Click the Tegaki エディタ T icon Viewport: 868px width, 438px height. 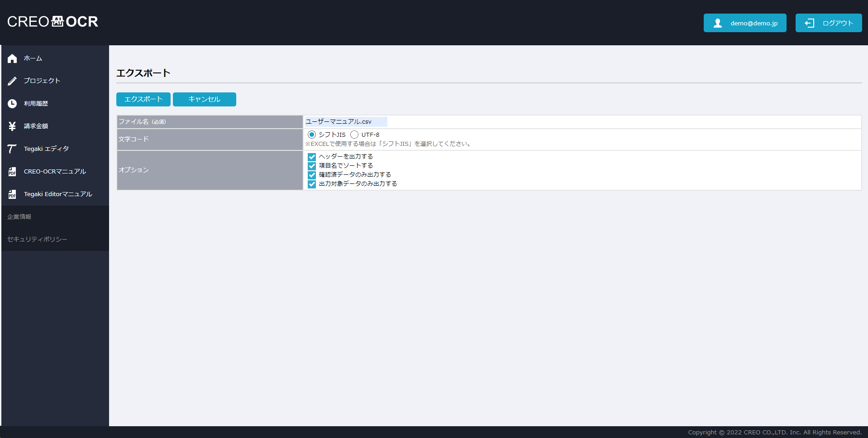coord(12,149)
